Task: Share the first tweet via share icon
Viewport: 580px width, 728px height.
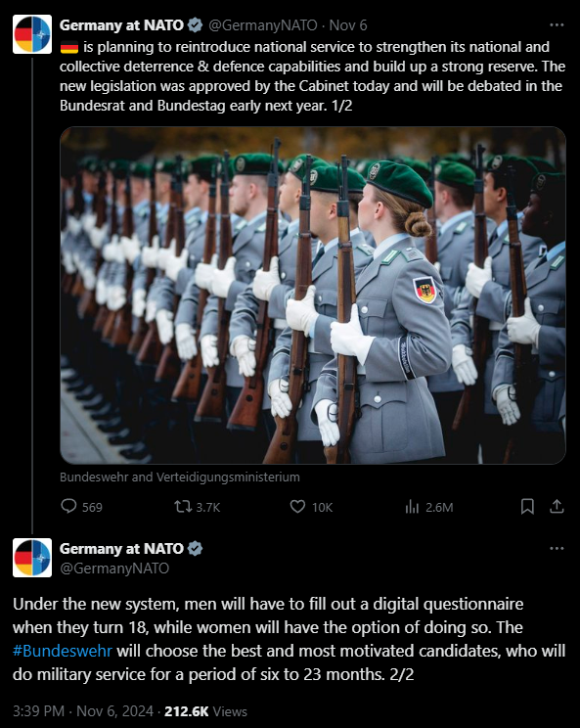Action: pyautogui.click(x=557, y=507)
